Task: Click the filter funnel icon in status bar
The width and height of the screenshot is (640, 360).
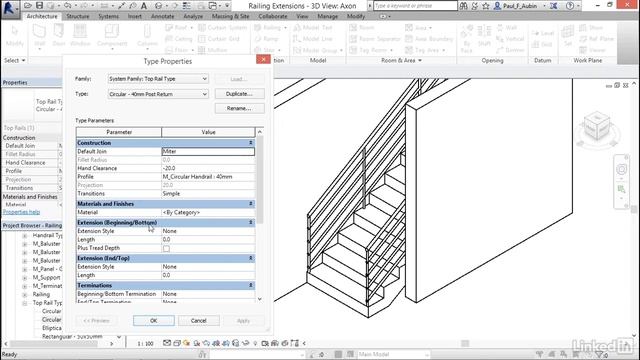Action: coord(599,354)
